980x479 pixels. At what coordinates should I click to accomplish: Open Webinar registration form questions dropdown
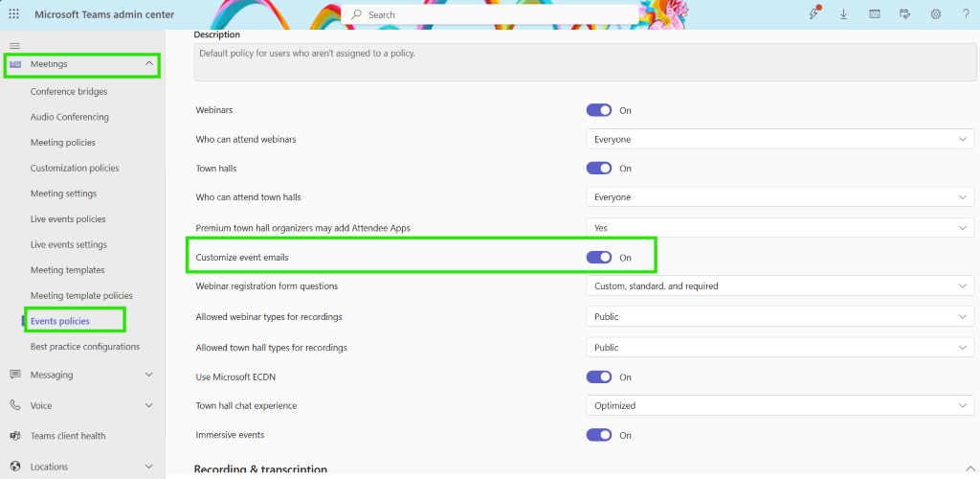pyautogui.click(x=780, y=285)
